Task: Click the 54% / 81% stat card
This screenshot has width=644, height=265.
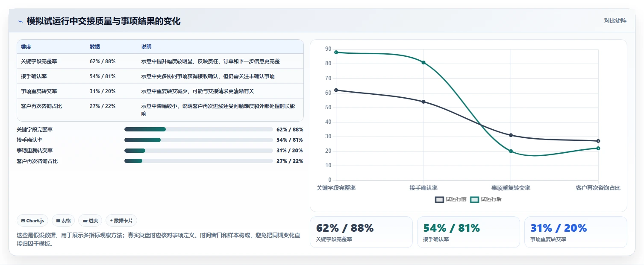Action: pyautogui.click(x=468, y=232)
